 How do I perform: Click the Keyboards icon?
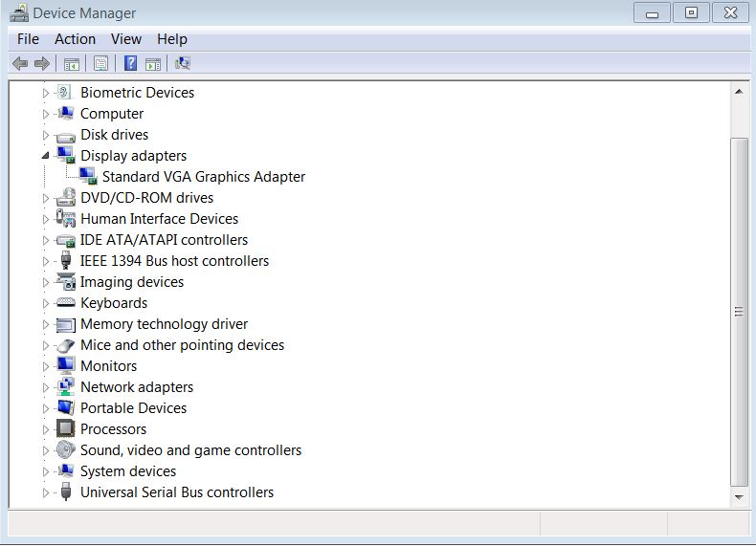click(x=66, y=302)
